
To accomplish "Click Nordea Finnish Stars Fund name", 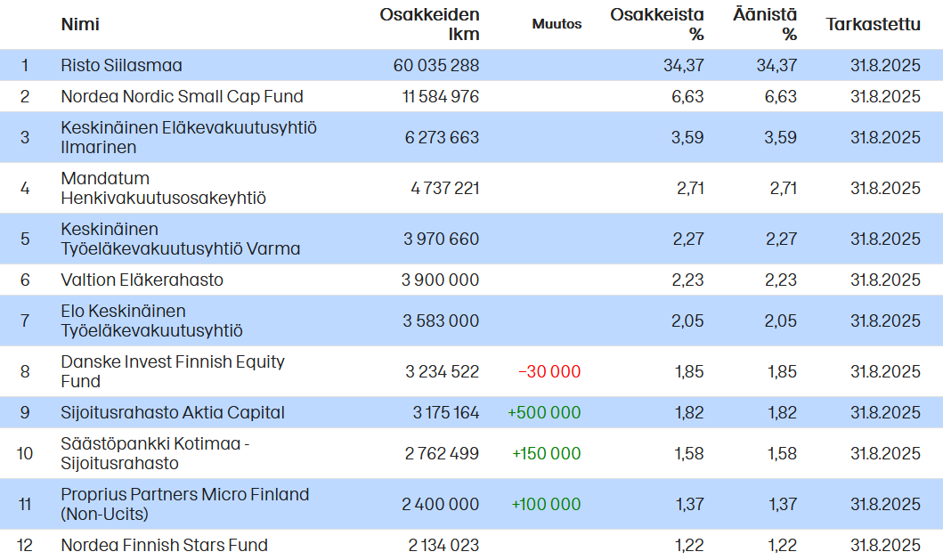I will click(164, 545).
